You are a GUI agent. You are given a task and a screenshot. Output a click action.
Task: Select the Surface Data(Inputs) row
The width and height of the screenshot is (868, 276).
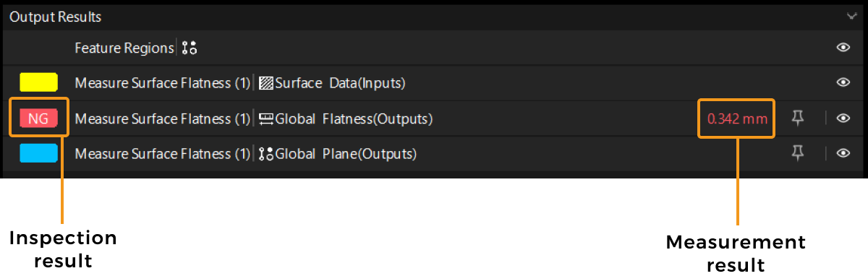pos(434,82)
